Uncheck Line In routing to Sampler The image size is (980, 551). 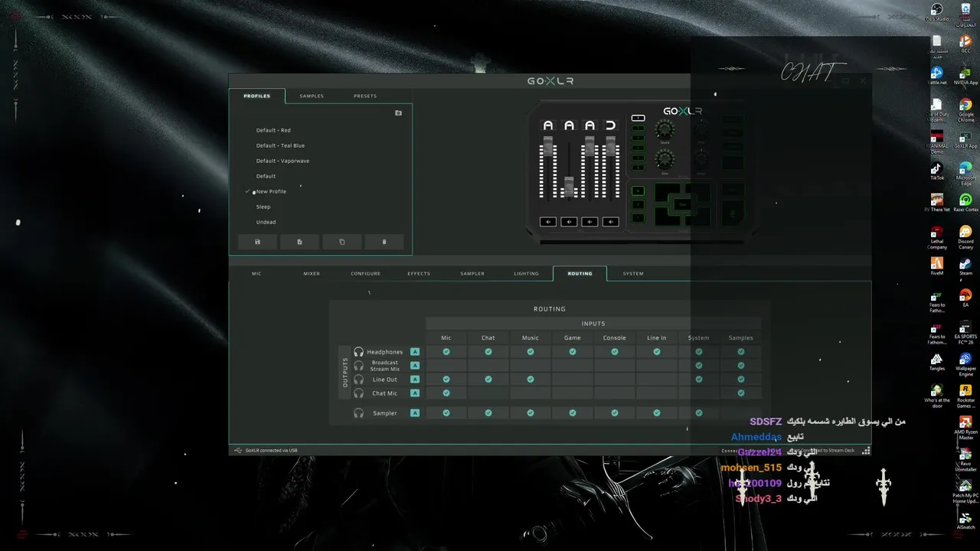click(x=657, y=413)
